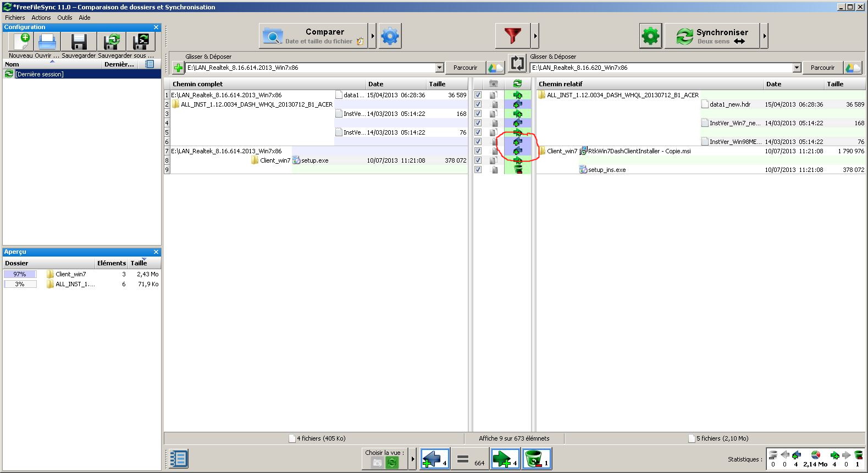Expand the Choisir la vue arrow
Image resolution: width=868 pixels, height=473 pixels.
coord(412,459)
